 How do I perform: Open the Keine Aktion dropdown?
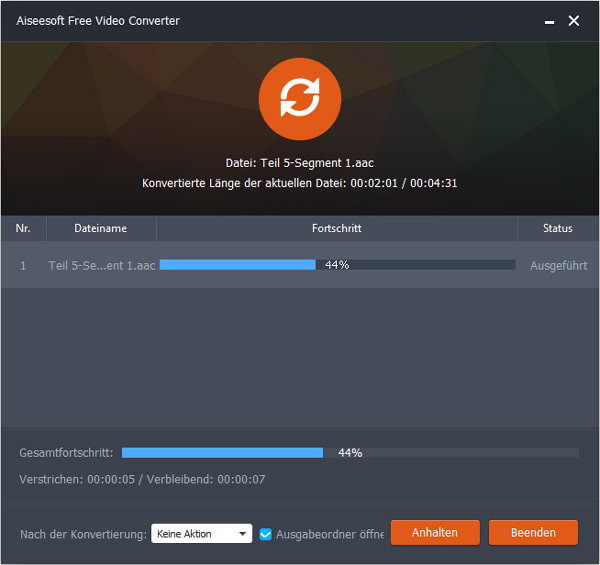201,534
